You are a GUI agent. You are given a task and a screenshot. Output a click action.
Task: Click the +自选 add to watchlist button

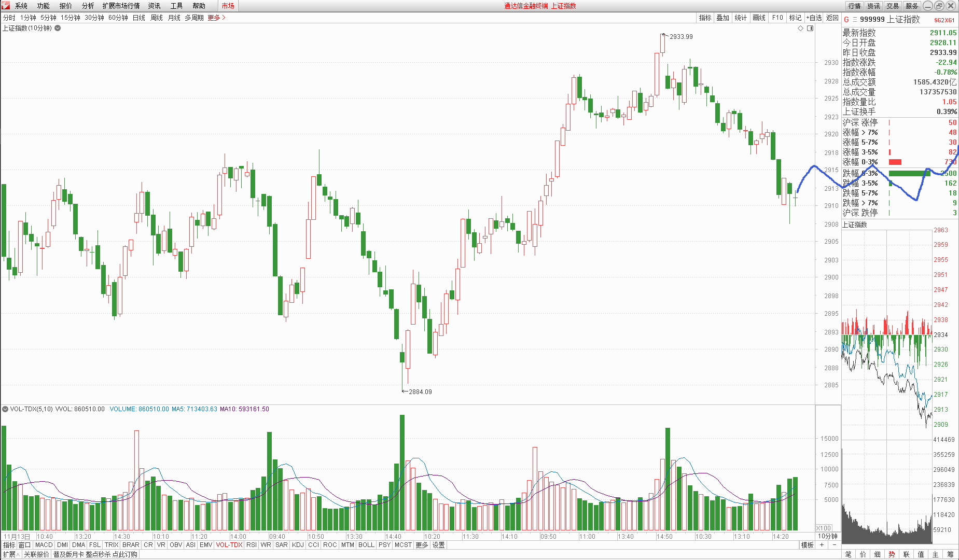coord(814,18)
